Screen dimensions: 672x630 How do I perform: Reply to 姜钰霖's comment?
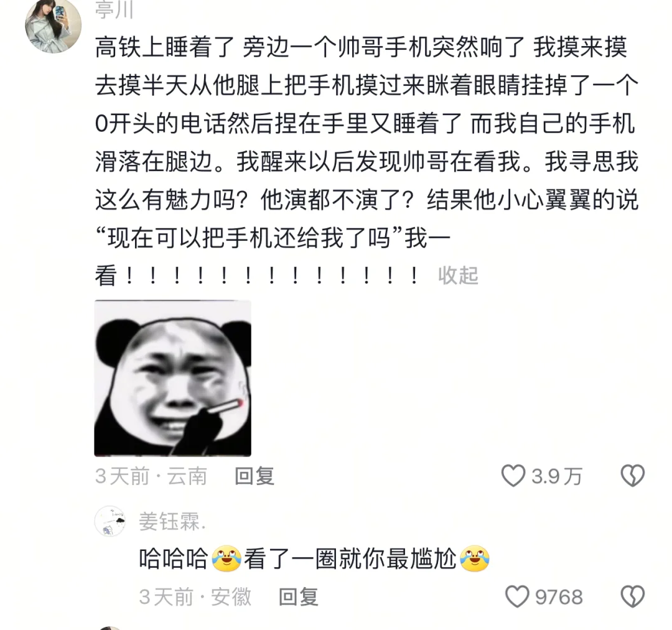point(298,597)
